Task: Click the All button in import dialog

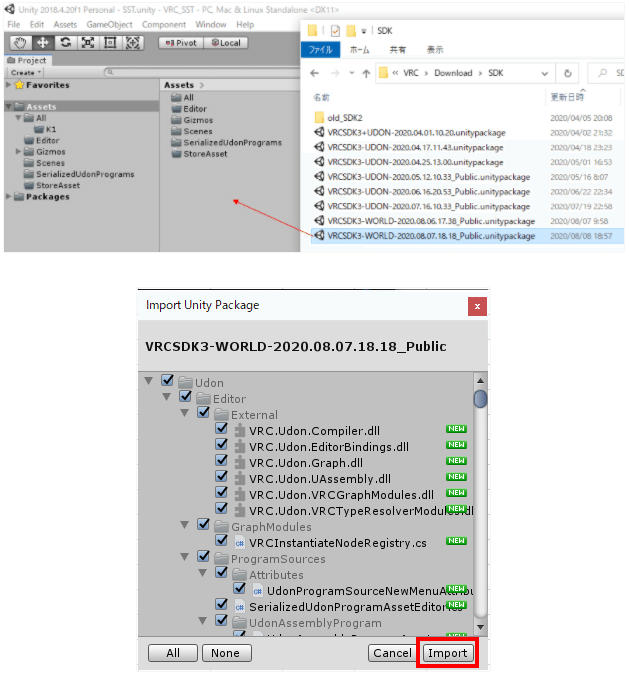Action: 173,653
